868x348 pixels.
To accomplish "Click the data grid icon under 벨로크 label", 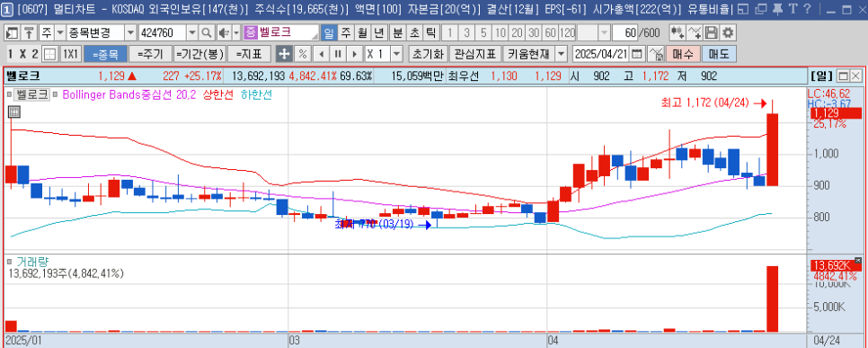I will (14, 112).
